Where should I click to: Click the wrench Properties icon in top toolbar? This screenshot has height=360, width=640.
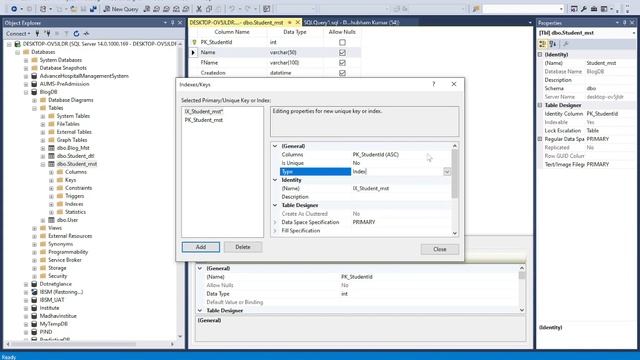point(584,9)
